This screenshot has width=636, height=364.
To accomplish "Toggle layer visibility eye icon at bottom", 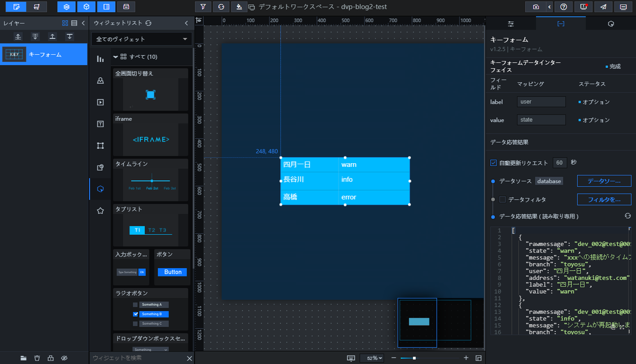I will point(64,358).
